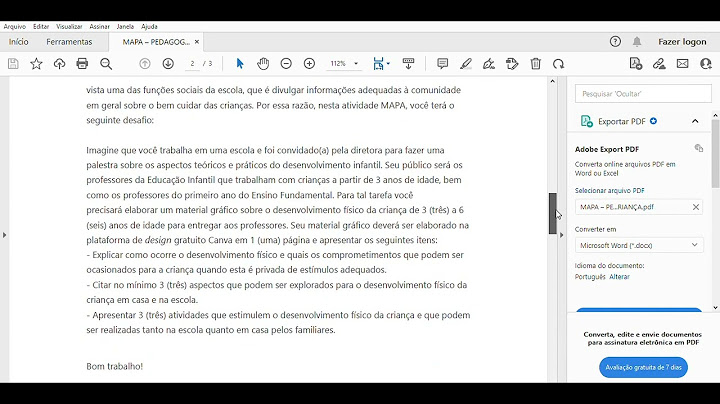The image size is (720, 404).
Task: Zoom out with the minus icon
Action: 286,64
